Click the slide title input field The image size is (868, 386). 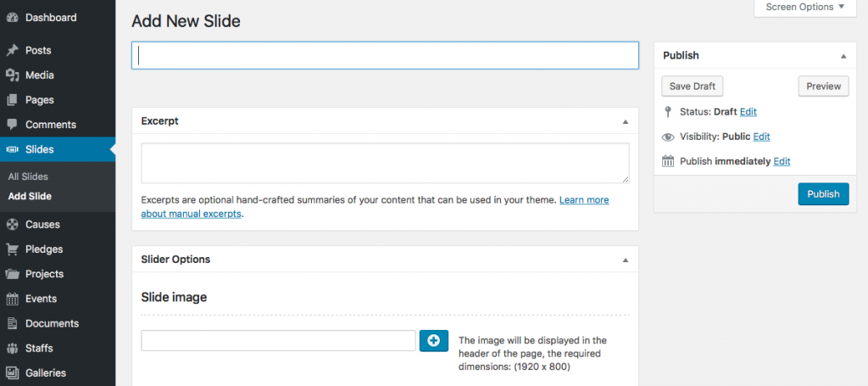[385, 56]
